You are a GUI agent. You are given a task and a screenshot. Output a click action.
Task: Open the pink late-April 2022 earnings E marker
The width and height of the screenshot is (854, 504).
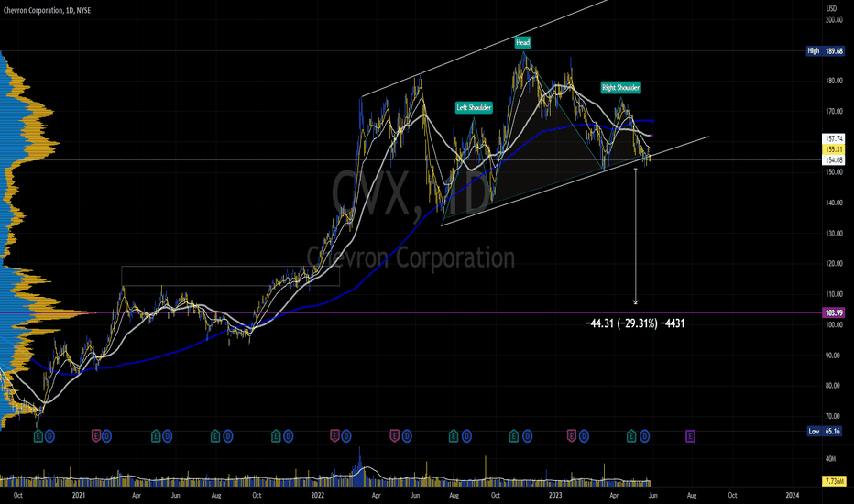394,436
